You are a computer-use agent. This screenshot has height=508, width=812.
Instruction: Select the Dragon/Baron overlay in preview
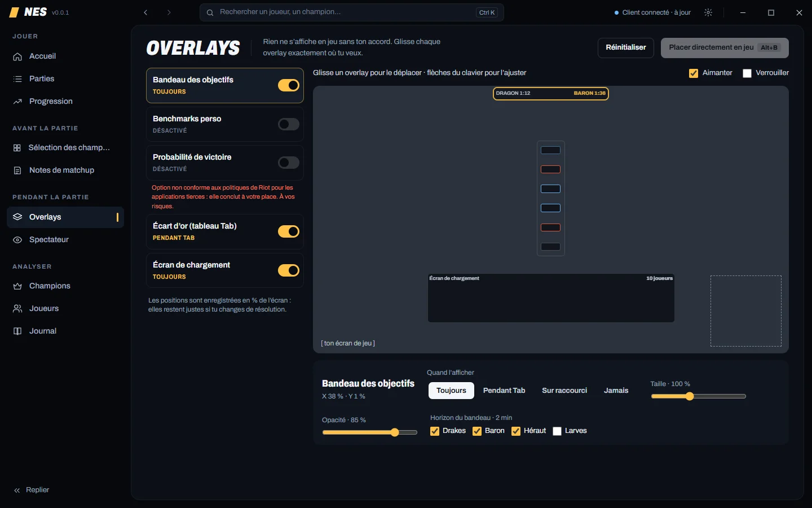[x=551, y=94]
